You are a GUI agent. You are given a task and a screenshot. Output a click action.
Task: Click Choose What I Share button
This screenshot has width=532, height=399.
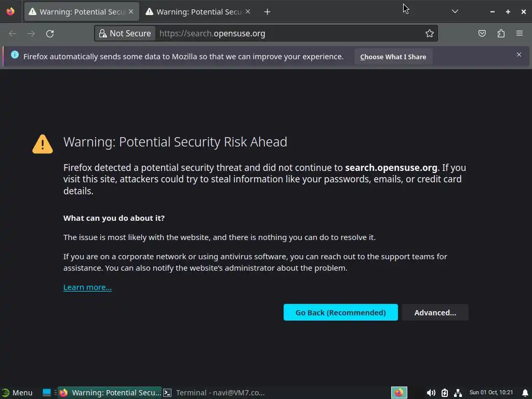[393, 57]
